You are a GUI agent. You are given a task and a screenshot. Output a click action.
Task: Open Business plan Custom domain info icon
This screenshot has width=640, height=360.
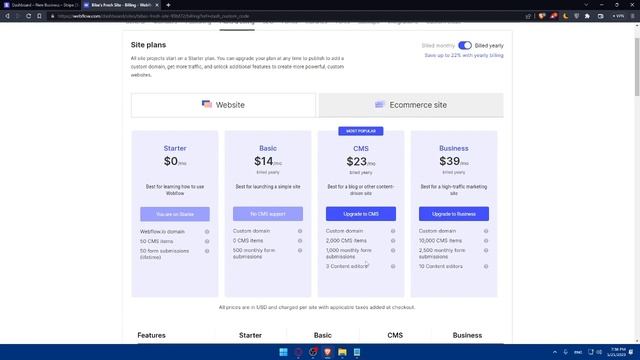click(x=486, y=231)
